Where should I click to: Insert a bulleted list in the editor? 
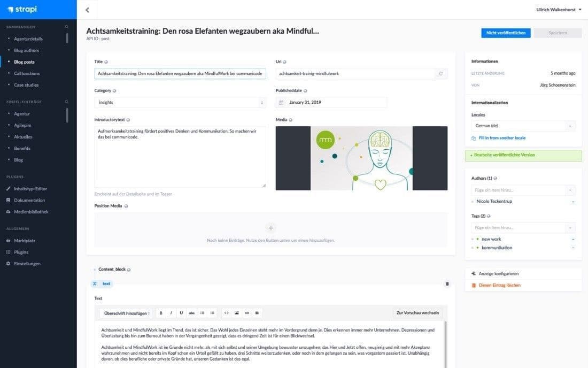(202, 312)
